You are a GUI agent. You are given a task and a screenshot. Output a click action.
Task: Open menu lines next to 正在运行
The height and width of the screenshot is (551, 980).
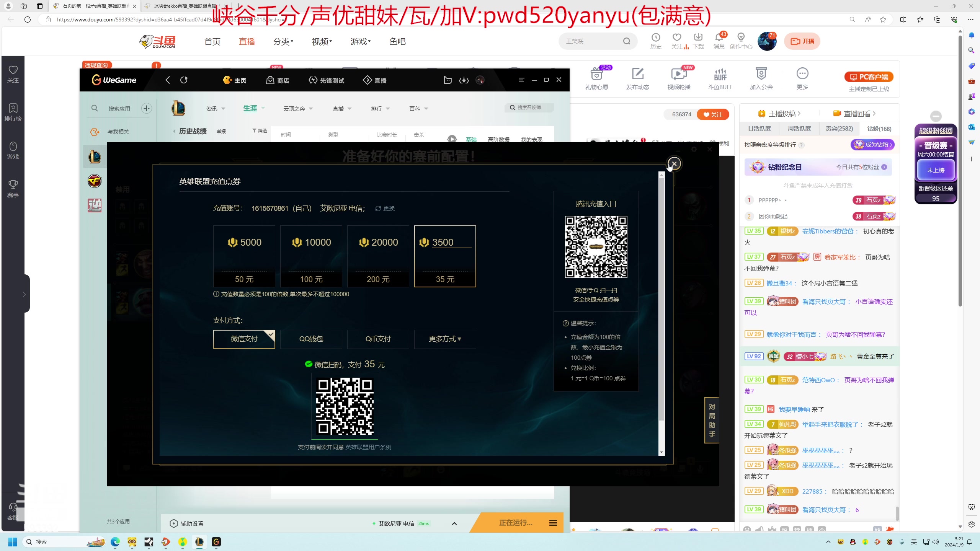553,523
